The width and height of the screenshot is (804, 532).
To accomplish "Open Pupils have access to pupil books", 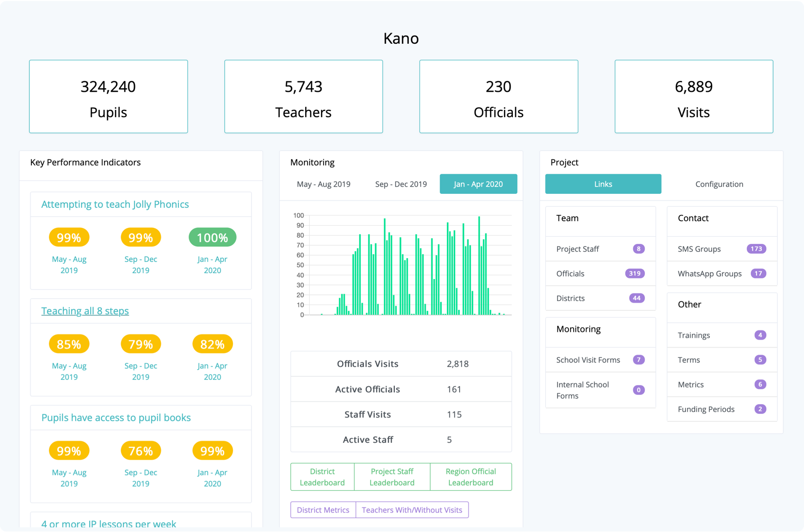I will (x=116, y=418).
